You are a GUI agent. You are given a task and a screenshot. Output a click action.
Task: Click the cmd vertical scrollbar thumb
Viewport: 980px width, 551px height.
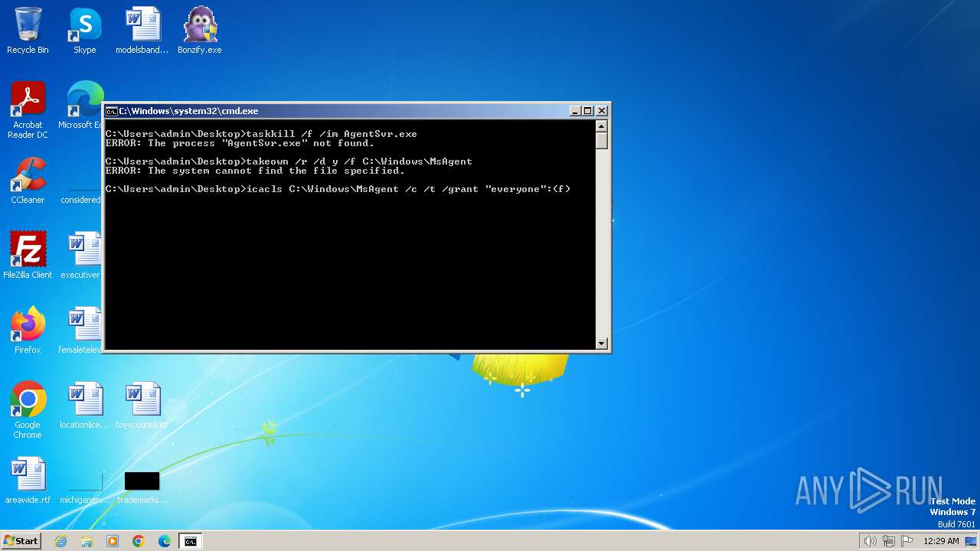[x=602, y=141]
